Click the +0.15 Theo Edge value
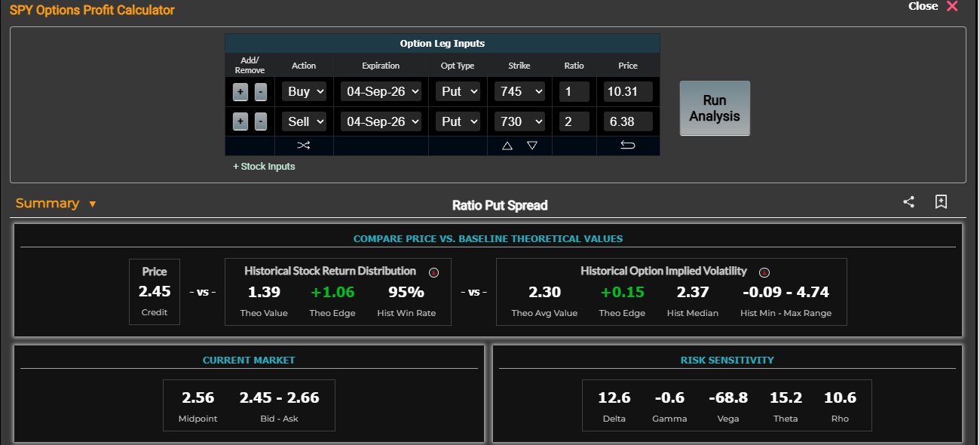The height and width of the screenshot is (445, 980). 622,292
